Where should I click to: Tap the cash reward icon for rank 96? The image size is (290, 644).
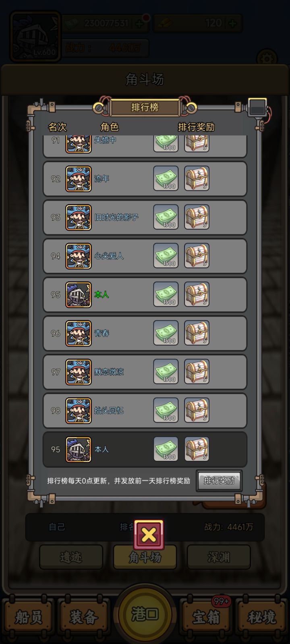[x=166, y=333]
